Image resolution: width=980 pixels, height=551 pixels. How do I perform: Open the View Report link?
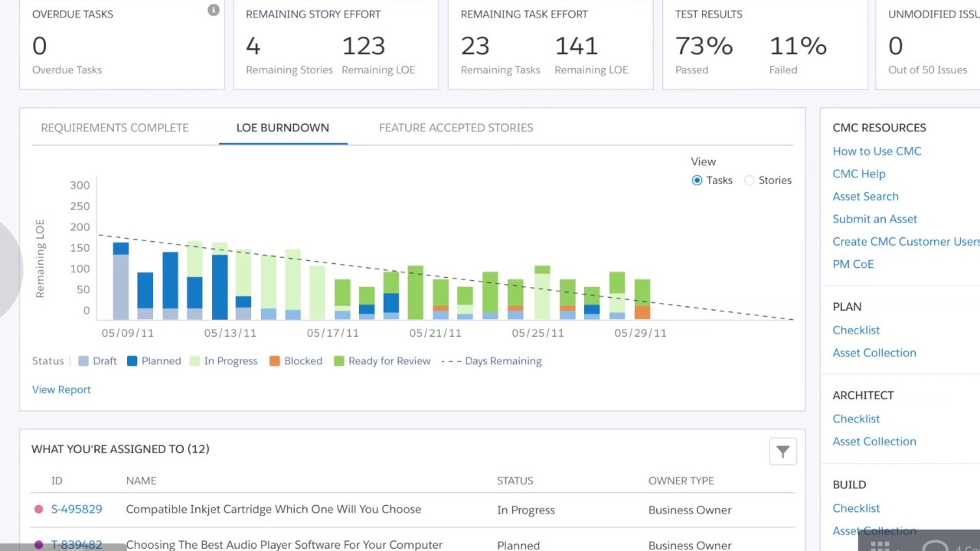tap(61, 390)
